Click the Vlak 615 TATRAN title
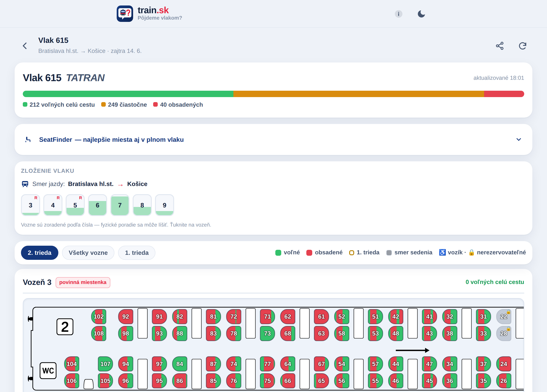 click(x=64, y=78)
